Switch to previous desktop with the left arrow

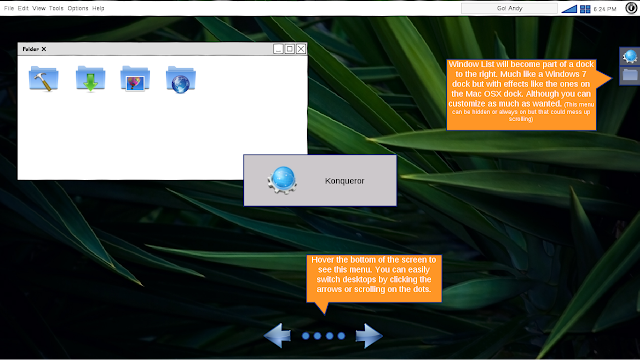coord(278,336)
